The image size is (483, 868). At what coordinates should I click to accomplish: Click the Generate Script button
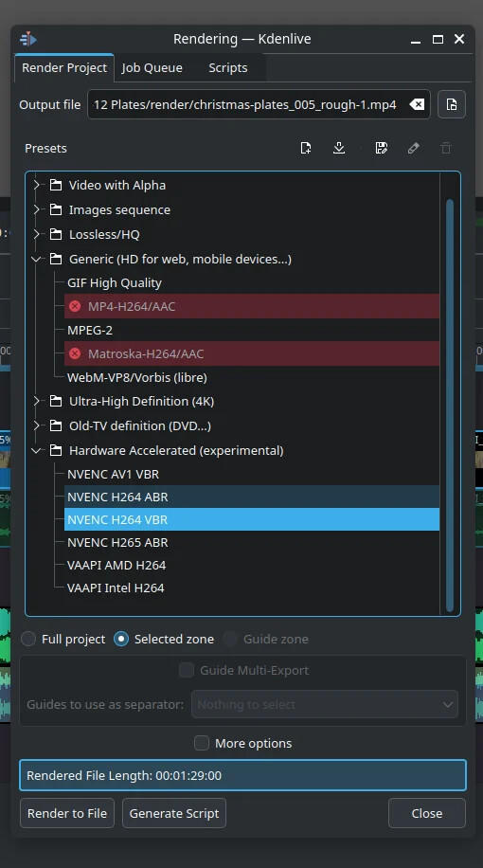click(174, 813)
